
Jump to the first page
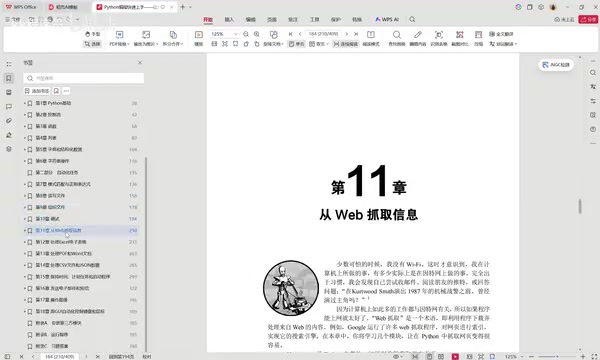tap(290, 34)
